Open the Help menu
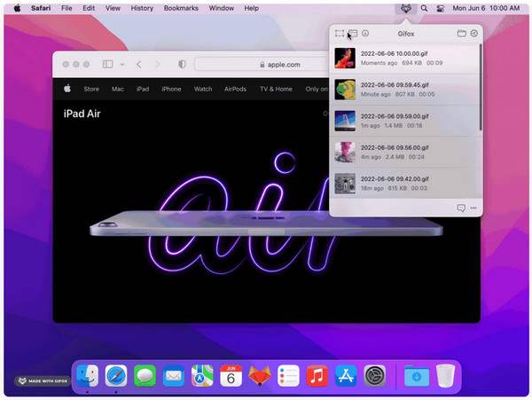Image resolution: width=532 pixels, height=400 pixels. point(252,8)
